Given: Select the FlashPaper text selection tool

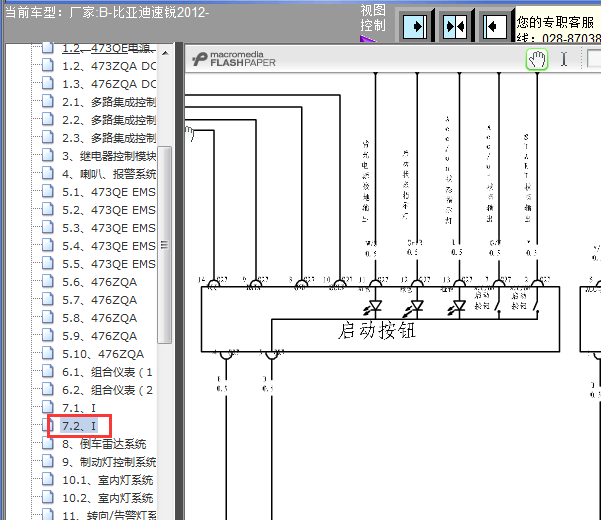Looking at the screenshot, I should 564,59.
